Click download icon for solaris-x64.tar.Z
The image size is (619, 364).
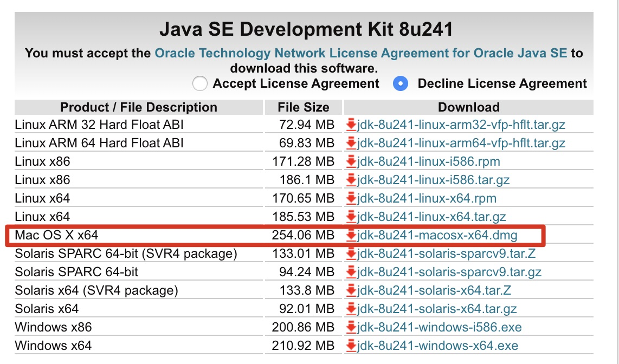click(x=351, y=291)
